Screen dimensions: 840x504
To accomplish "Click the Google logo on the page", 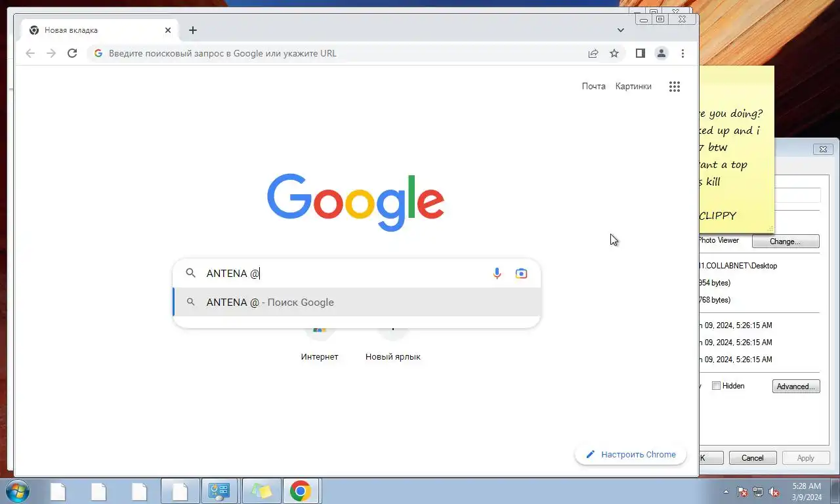I will [x=356, y=202].
